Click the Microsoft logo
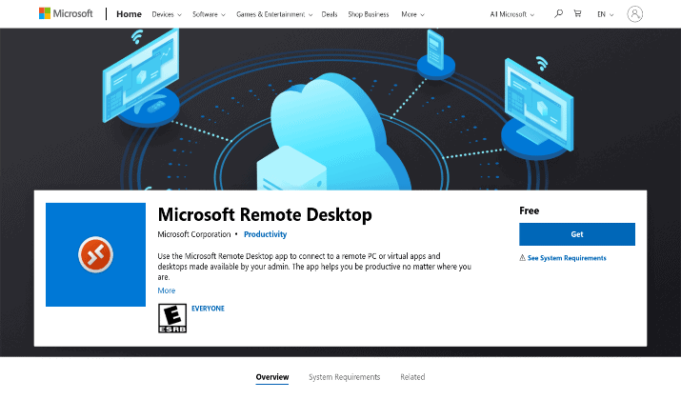Viewport: 681px width, 400px height. click(66, 14)
